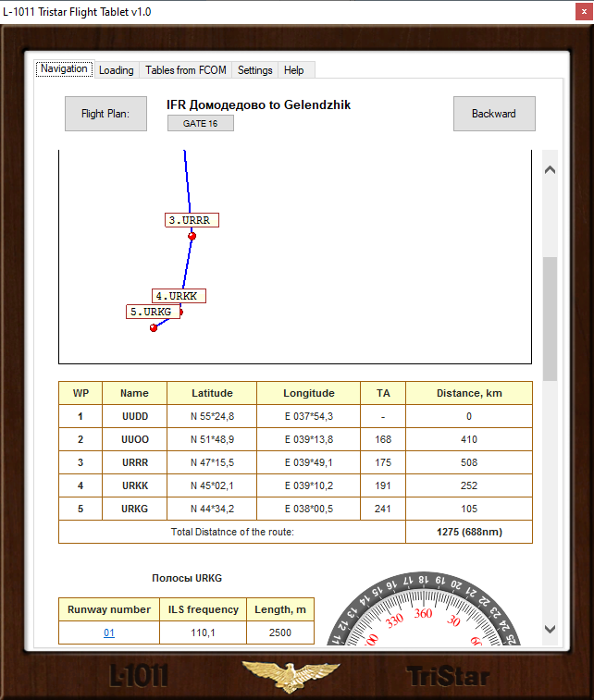Click total distance 1275 (688nm)

pos(469,532)
